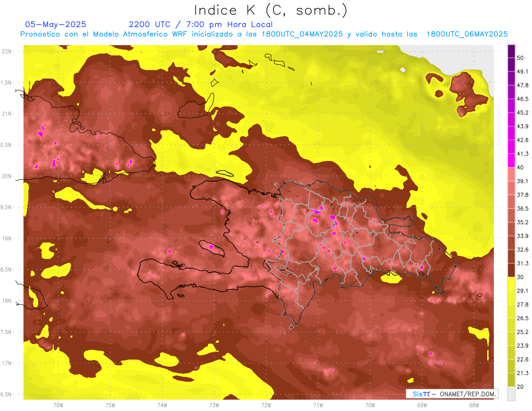Pick the dark brown swatch between 30 and 31.3
Screen dimensions: 532x411
tap(511, 270)
